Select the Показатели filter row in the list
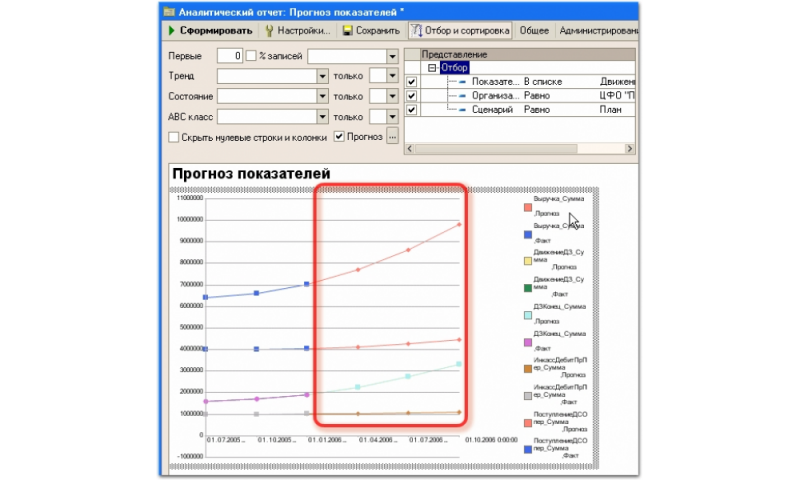Viewport: 800px width, 480px height. point(490,81)
